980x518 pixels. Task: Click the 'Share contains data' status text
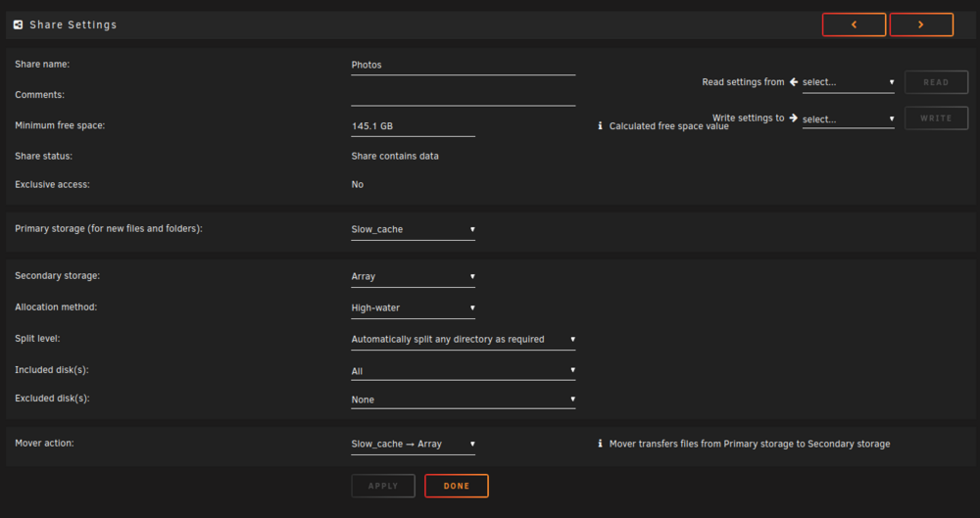point(395,157)
